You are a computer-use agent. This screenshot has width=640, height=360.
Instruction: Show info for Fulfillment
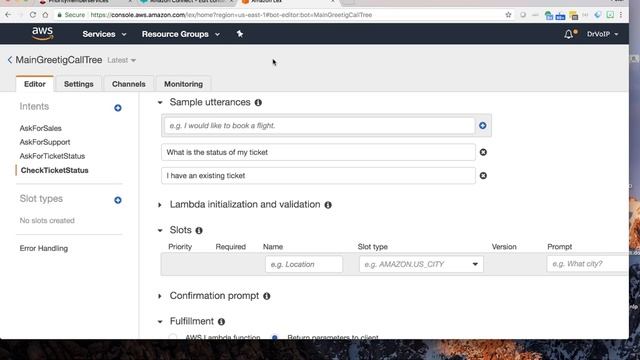click(x=221, y=322)
